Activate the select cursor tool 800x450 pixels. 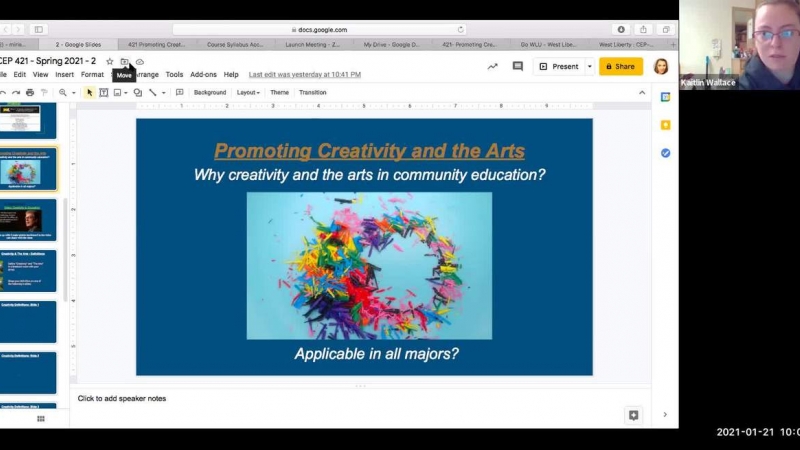tap(89, 92)
